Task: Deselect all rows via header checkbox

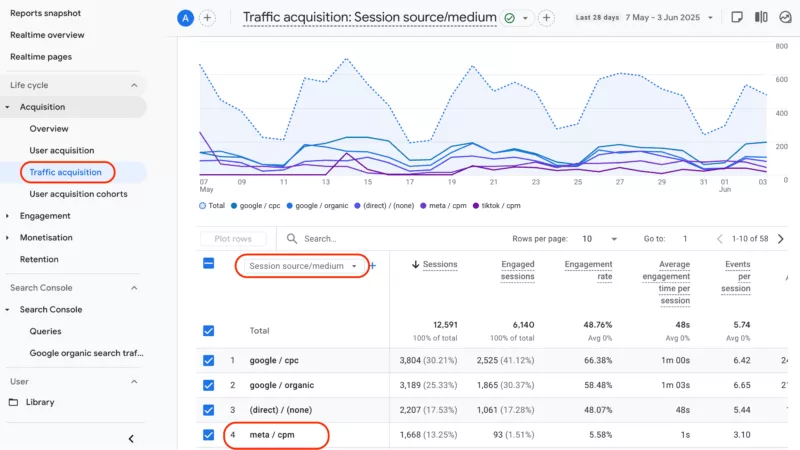Action: pos(208,264)
